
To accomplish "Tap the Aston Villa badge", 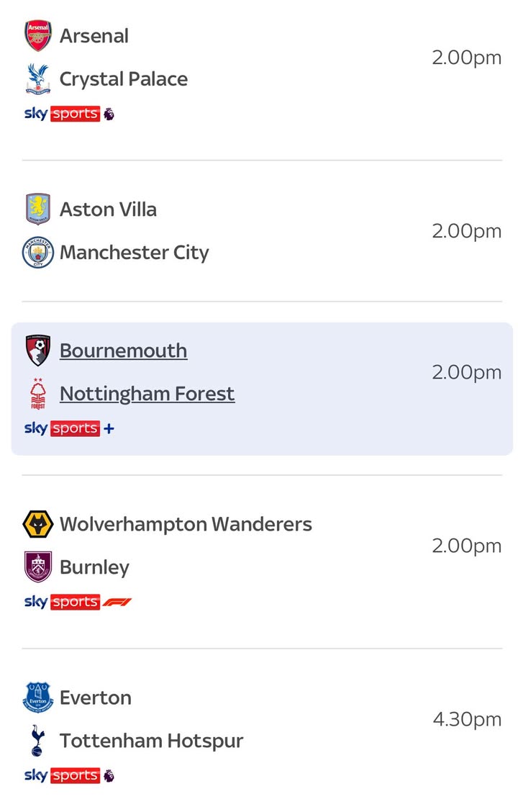I will click(38, 209).
